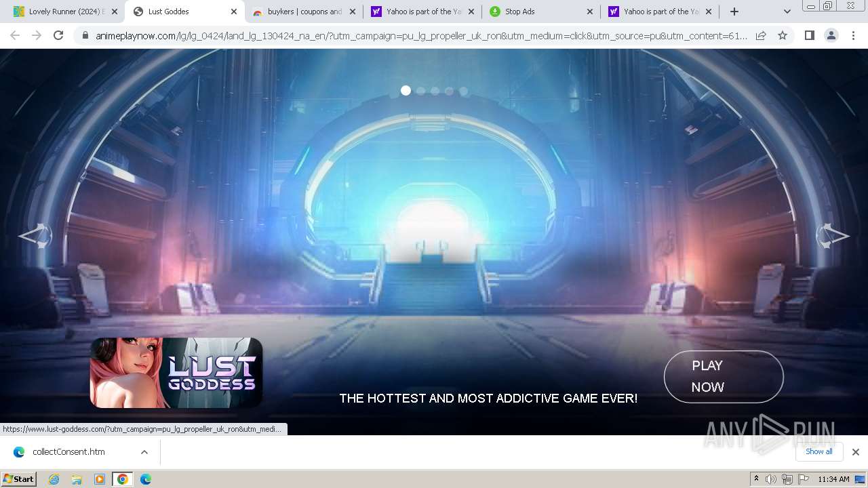Viewport: 868px width, 488px height.
Task: Open the volume control icon
Action: coord(771,479)
